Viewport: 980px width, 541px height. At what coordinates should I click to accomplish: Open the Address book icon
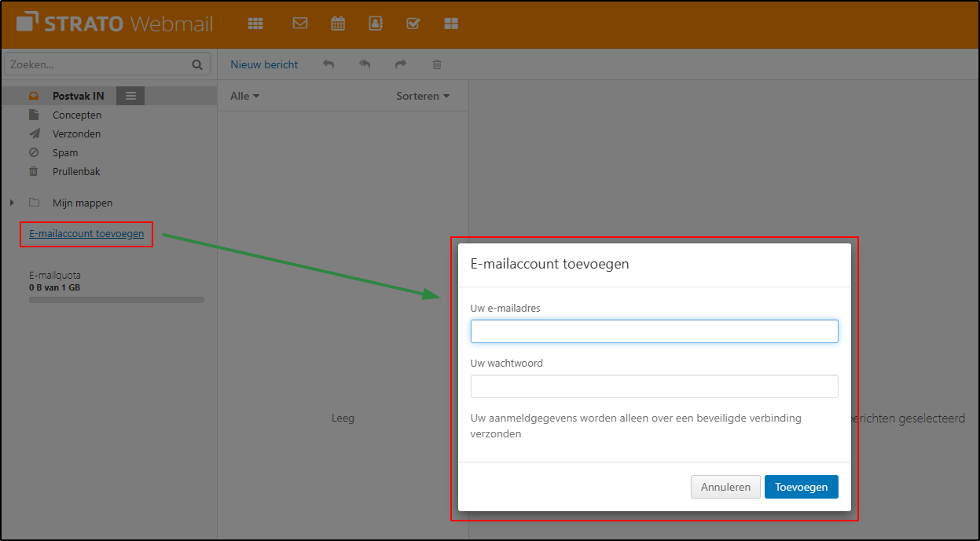[x=376, y=23]
